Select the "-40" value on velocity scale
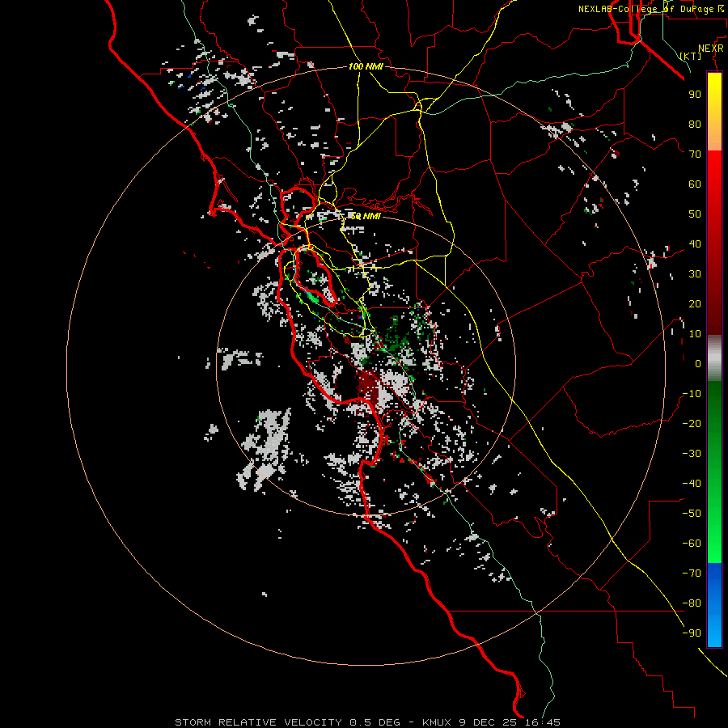This screenshot has height=728, width=728. point(692,484)
